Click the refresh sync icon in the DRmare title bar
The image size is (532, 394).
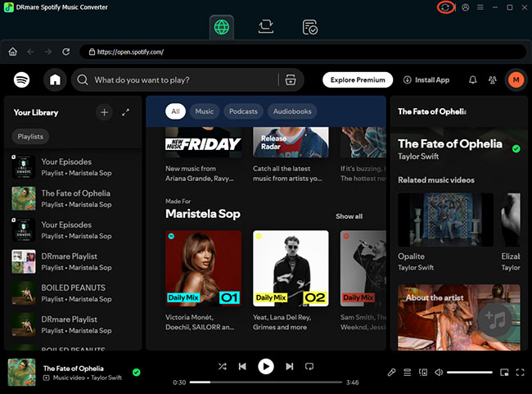[x=445, y=7]
